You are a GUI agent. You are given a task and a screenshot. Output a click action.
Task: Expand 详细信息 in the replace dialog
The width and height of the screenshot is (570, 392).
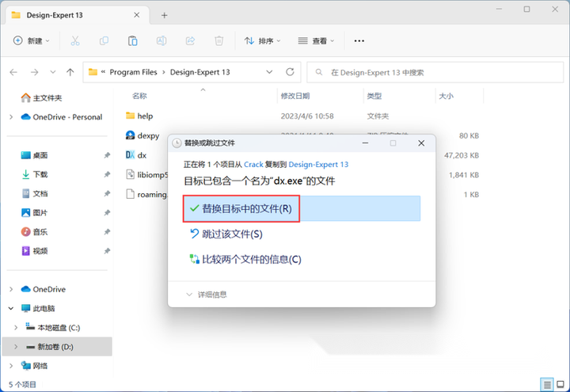coord(206,295)
